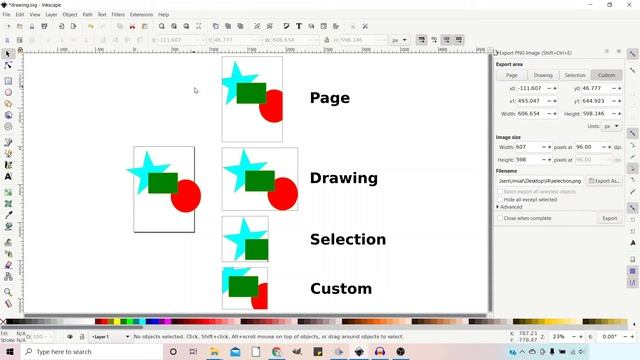Viewport: 640px width, 360px height.
Task: Toggle move patterns with objects button
Action: (x=459, y=40)
